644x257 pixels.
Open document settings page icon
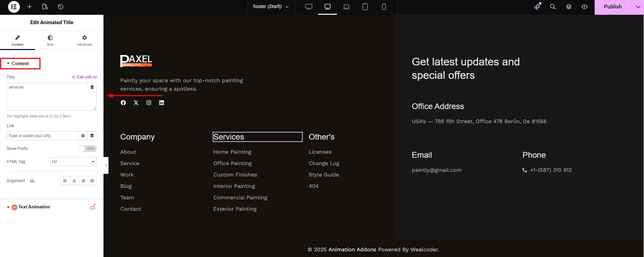pyautogui.click(x=45, y=7)
